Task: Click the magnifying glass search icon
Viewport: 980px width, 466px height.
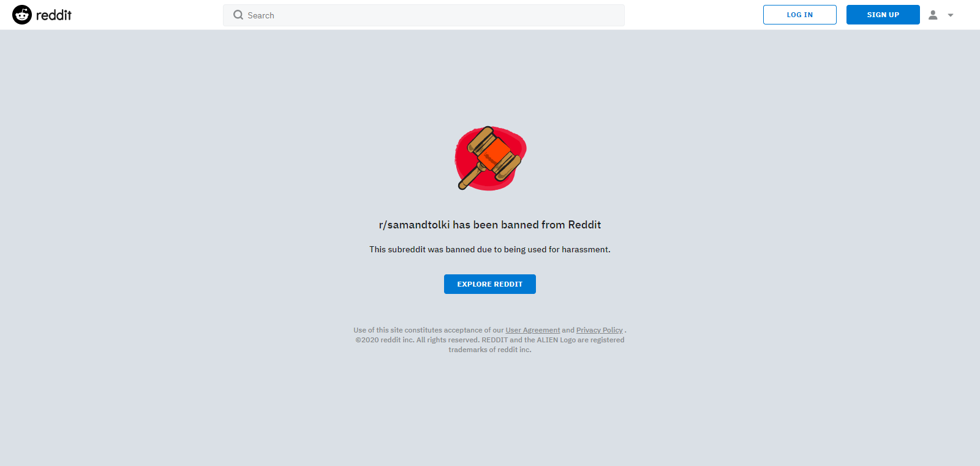Action: coord(238,15)
